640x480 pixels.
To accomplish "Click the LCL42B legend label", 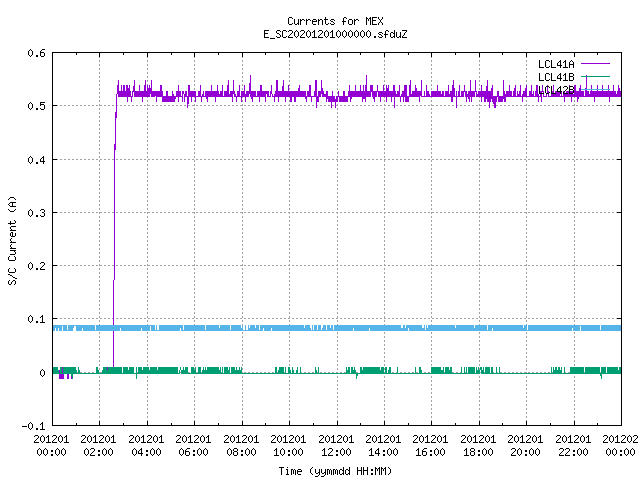I will (x=556, y=90).
